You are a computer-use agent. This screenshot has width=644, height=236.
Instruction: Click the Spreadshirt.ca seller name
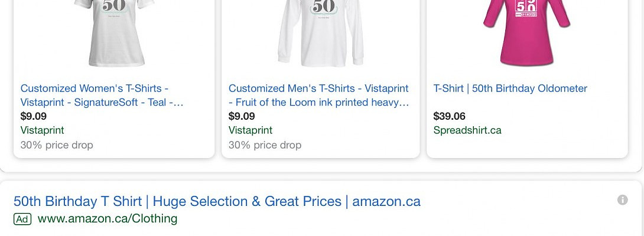[x=467, y=130]
